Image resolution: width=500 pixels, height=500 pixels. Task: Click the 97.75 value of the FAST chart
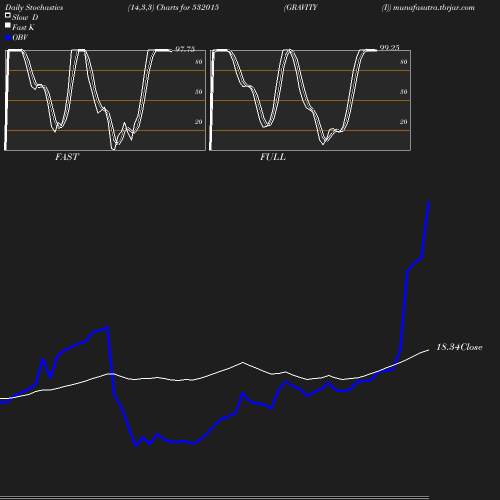[x=185, y=49]
